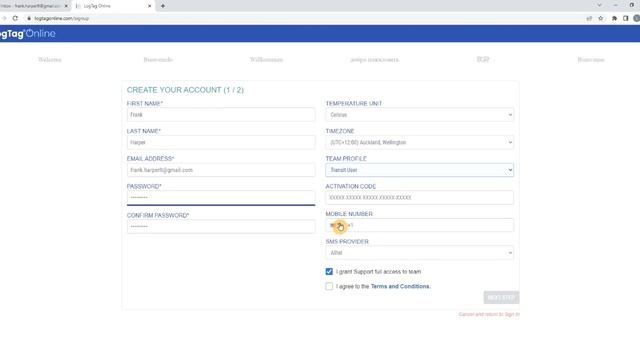Click the share page icon in address bar

click(x=589, y=18)
